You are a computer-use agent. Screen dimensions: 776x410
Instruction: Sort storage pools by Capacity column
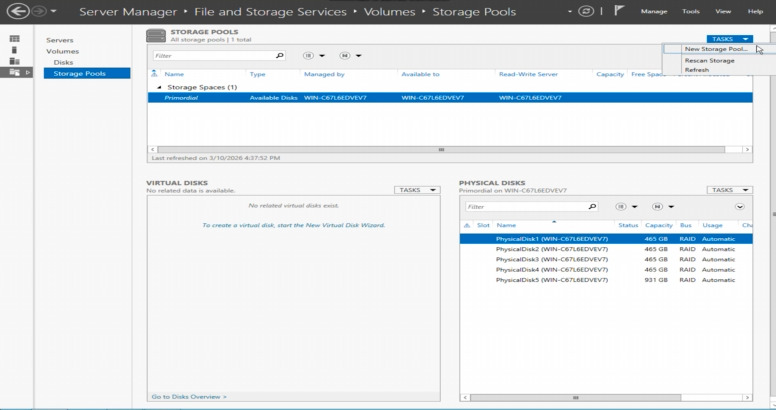[x=610, y=74]
